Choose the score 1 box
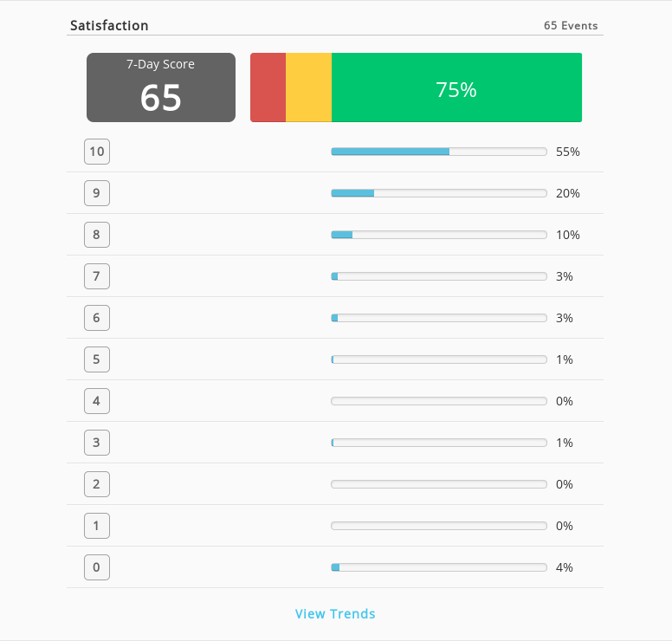Image resolution: width=672 pixels, height=641 pixels. (x=97, y=526)
